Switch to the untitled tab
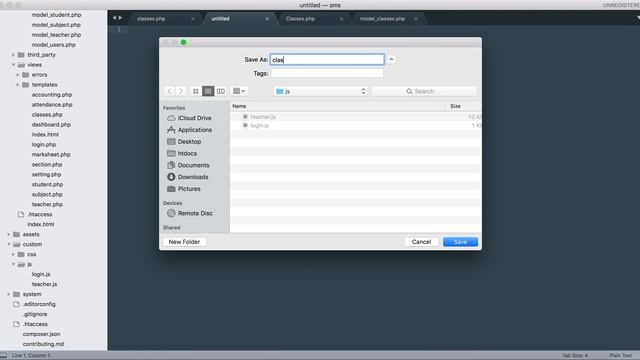The height and width of the screenshot is (360, 640). point(220,19)
